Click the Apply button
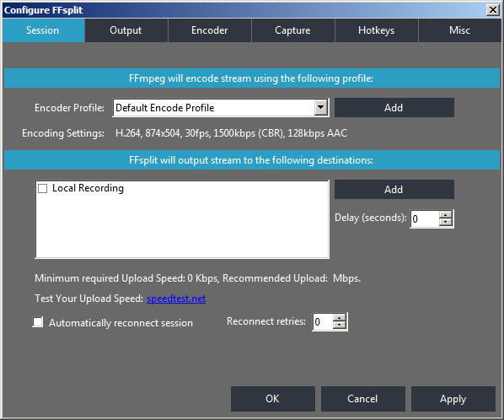This screenshot has height=420, width=504. tap(453, 399)
